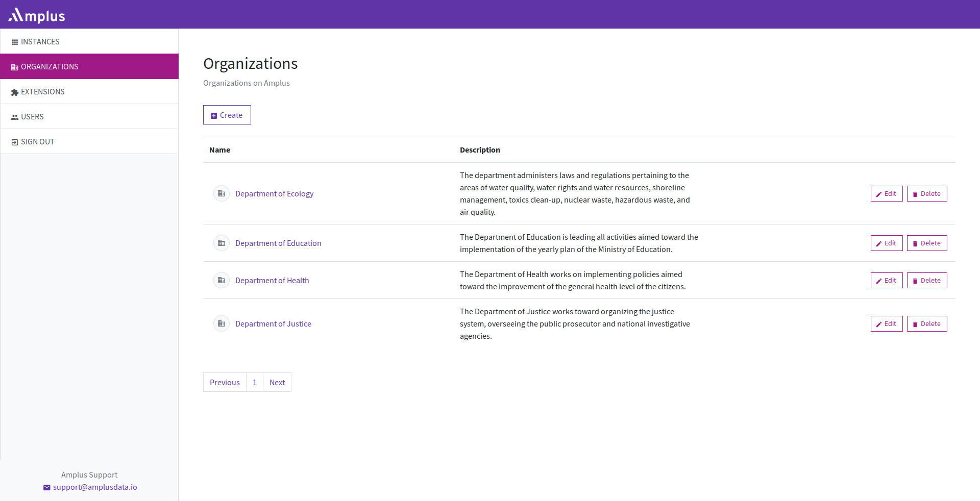Go to Previous page in pagination
This screenshot has height=501, width=980.
225,382
